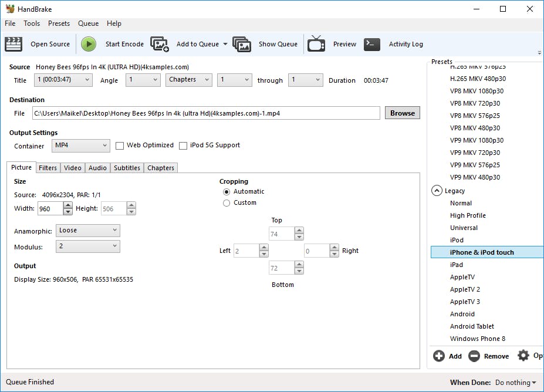Switch to the Subtitles tab

click(x=127, y=168)
